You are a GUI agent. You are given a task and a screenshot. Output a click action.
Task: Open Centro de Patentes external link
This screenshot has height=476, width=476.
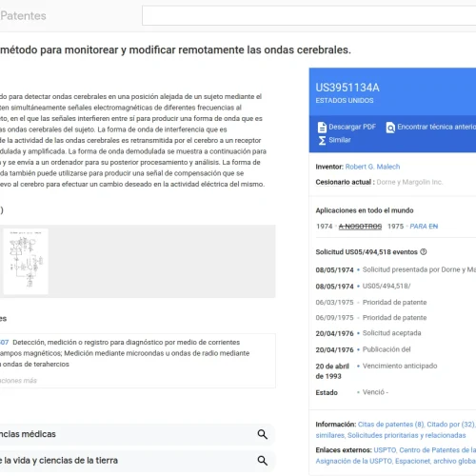pos(438,450)
